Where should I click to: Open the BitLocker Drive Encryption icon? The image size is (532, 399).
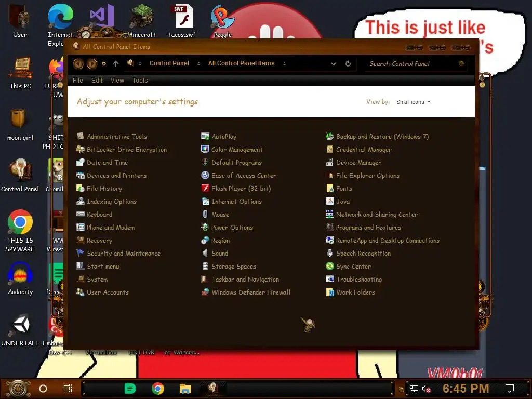coord(81,149)
